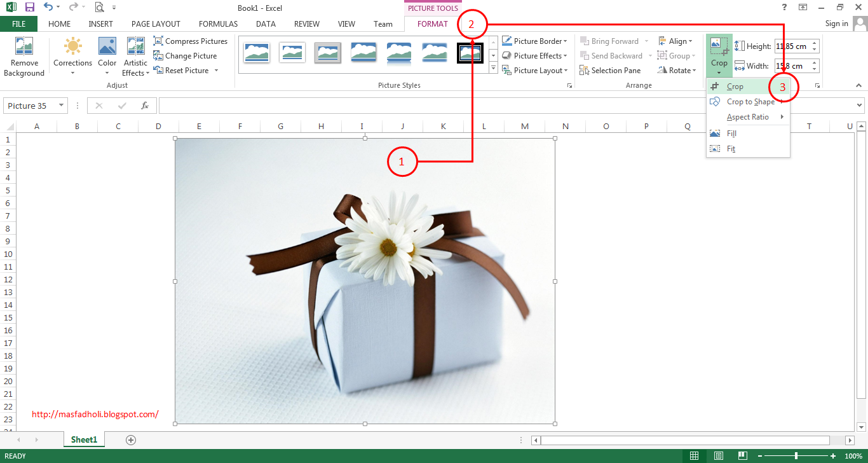The width and height of the screenshot is (868, 463).
Task: Click Change Picture
Action: [186, 56]
